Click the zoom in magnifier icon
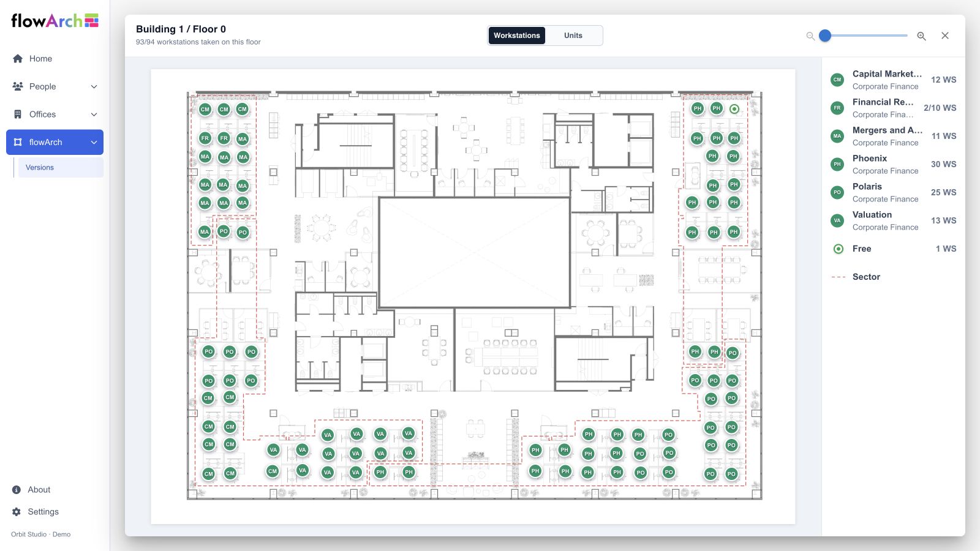 (921, 36)
